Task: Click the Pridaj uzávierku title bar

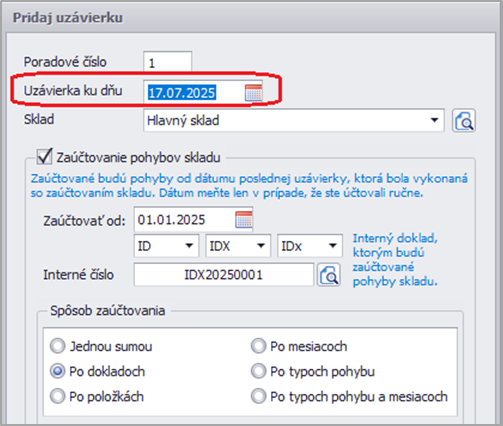Action: 251,18
